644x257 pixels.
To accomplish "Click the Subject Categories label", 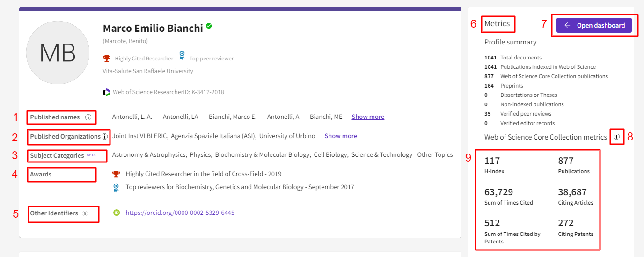I will 57,155.
